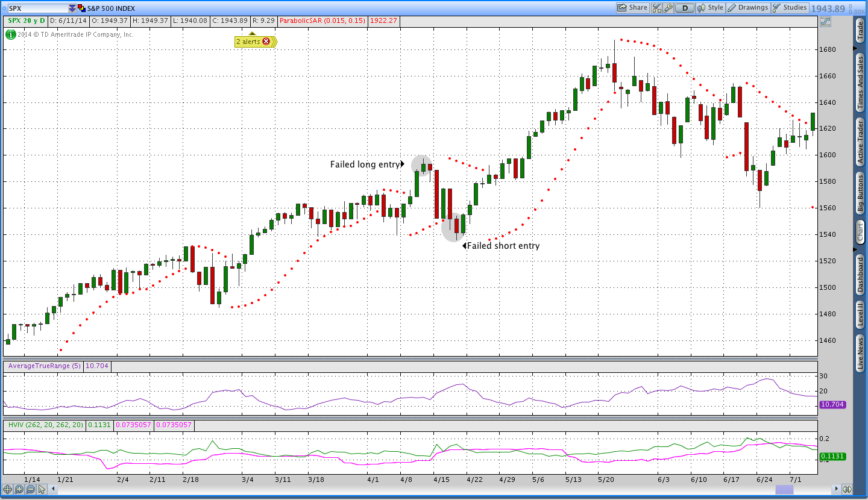Expand the symbol selector dropdown arrow

click(72, 8)
